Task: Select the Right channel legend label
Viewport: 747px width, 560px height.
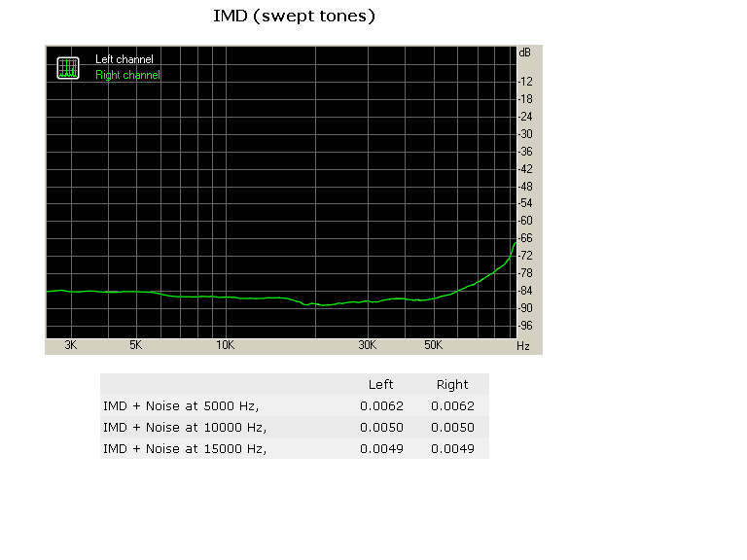Action: tap(127, 75)
